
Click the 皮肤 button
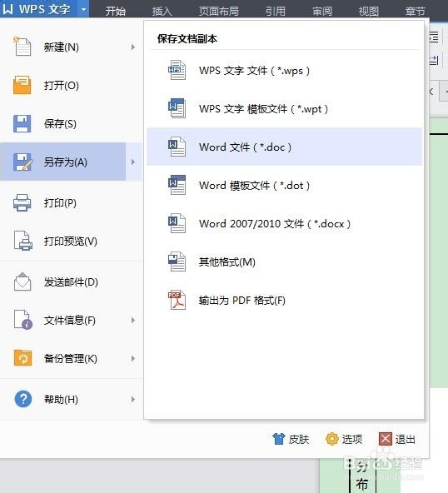[291, 439]
